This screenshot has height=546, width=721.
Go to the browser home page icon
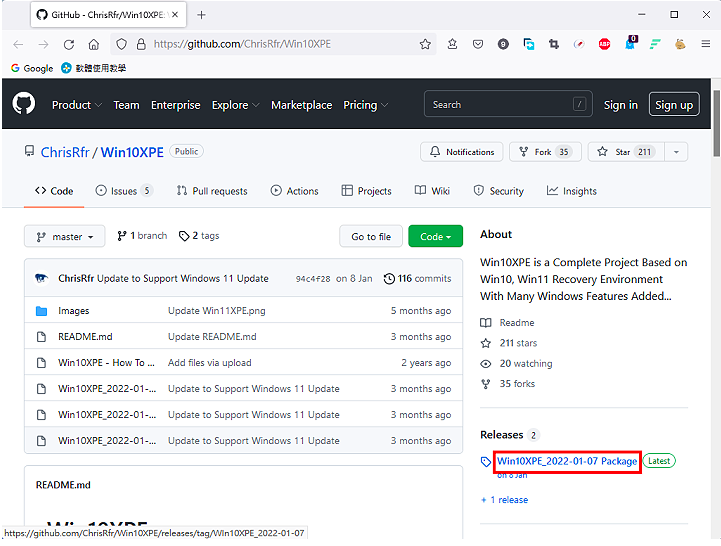94,44
